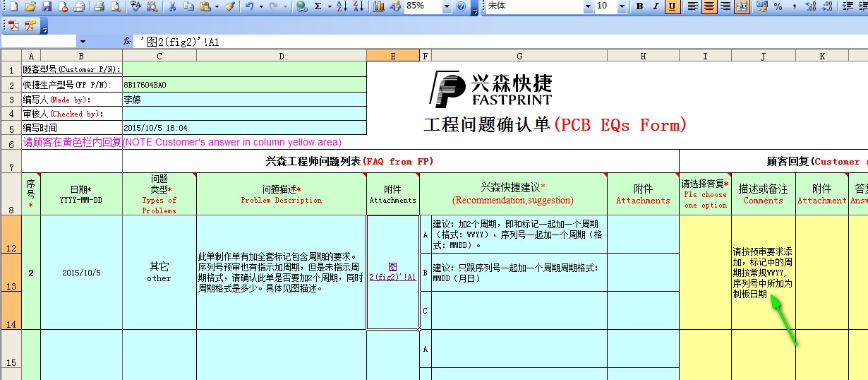Toggle Underline formatting
The image size is (868, 380).
click(672, 6)
